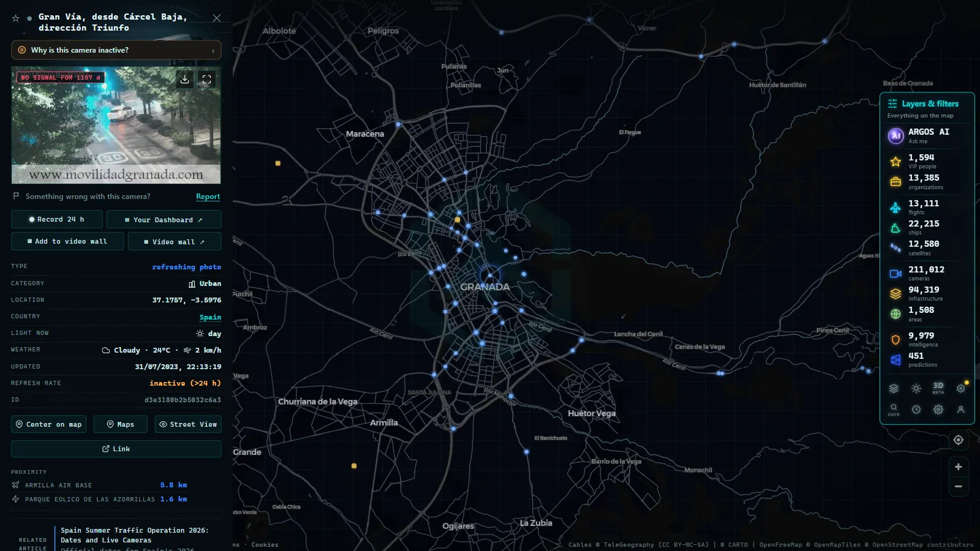Viewport: 980px width, 551px height.
Task: Select Armilla Air Base proximity entry
Action: pyautogui.click(x=100, y=485)
